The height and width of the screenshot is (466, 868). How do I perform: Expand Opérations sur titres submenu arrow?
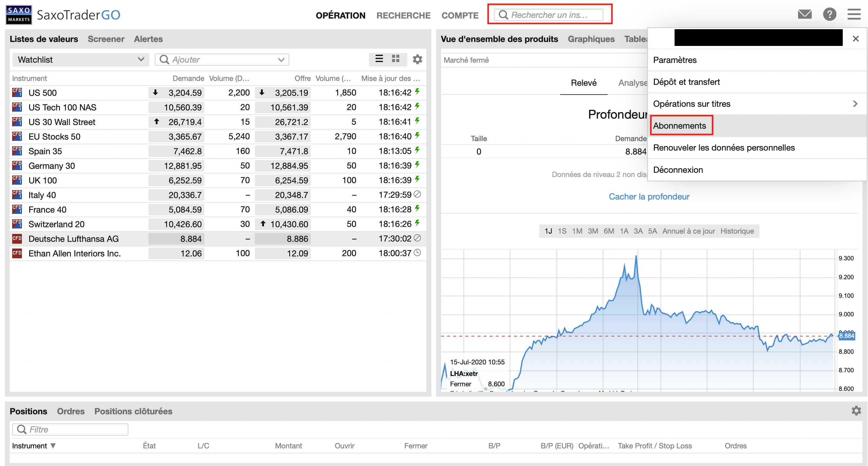point(855,104)
